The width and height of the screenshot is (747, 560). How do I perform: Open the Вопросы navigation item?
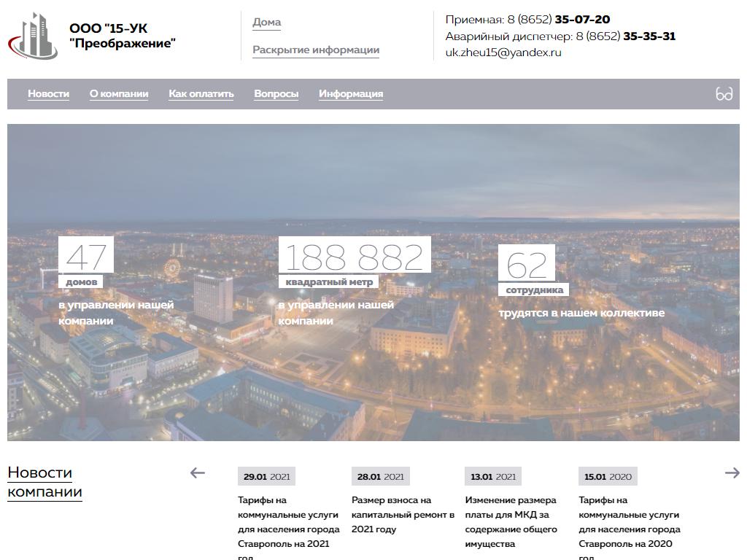[x=276, y=94]
